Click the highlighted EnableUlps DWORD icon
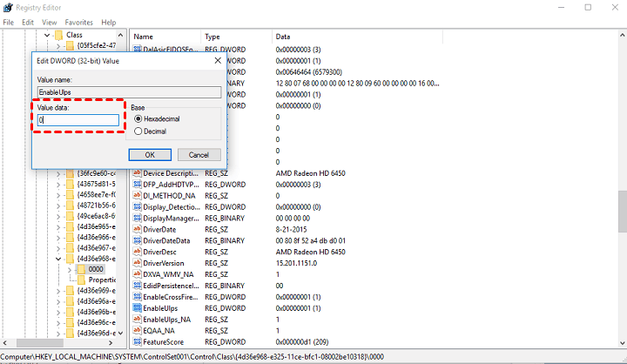Image resolution: width=627 pixels, height=364 pixels. [x=138, y=308]
